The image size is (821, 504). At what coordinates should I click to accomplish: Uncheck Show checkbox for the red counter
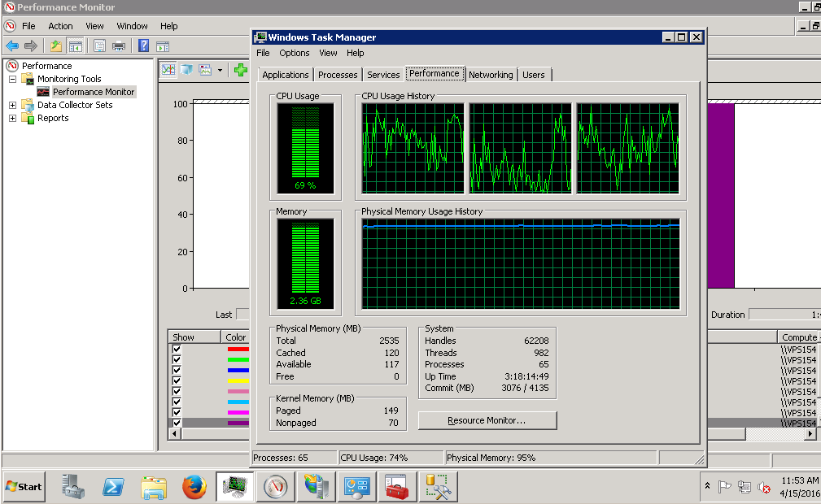[x=177, y=349]
